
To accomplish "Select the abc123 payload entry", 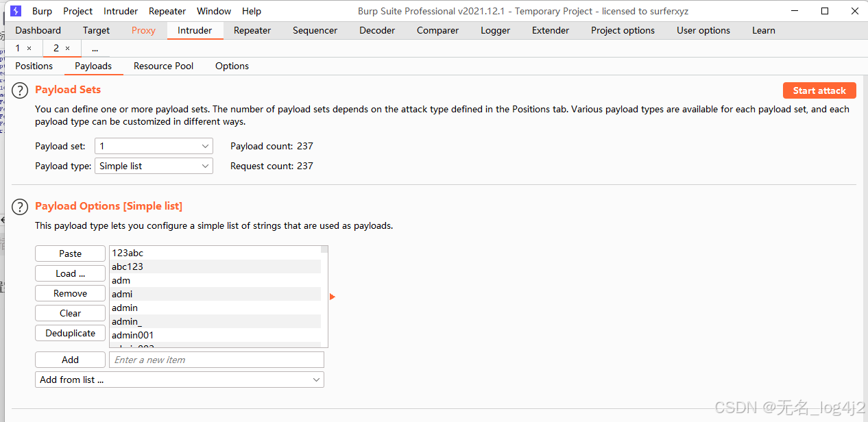I will tap(215, 266).
